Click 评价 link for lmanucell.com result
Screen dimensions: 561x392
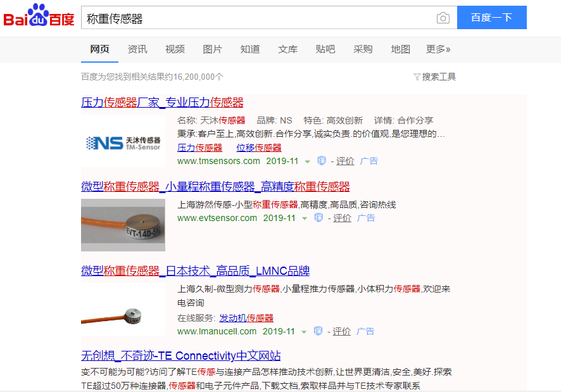click(341, 331)
